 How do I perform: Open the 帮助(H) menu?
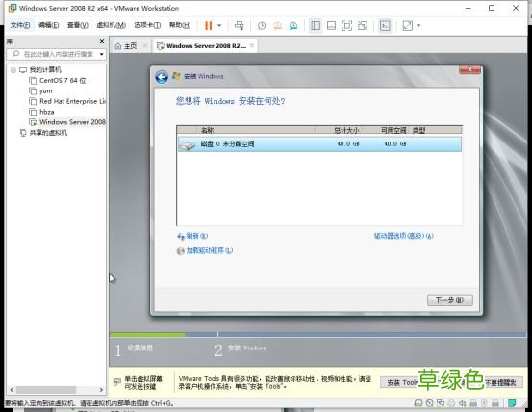(x=180, y=25)
